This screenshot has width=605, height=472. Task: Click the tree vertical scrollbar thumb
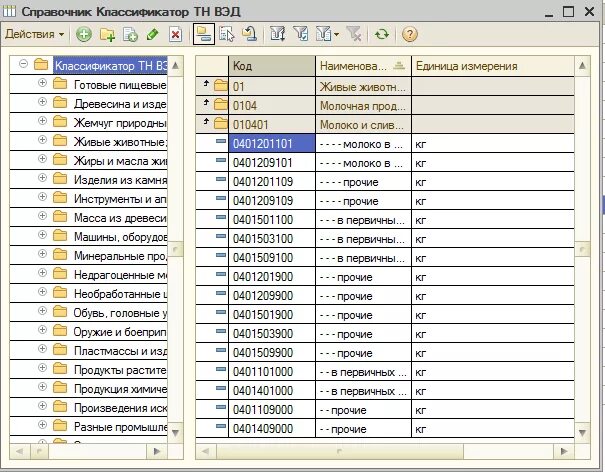click(x=176, y=249)
